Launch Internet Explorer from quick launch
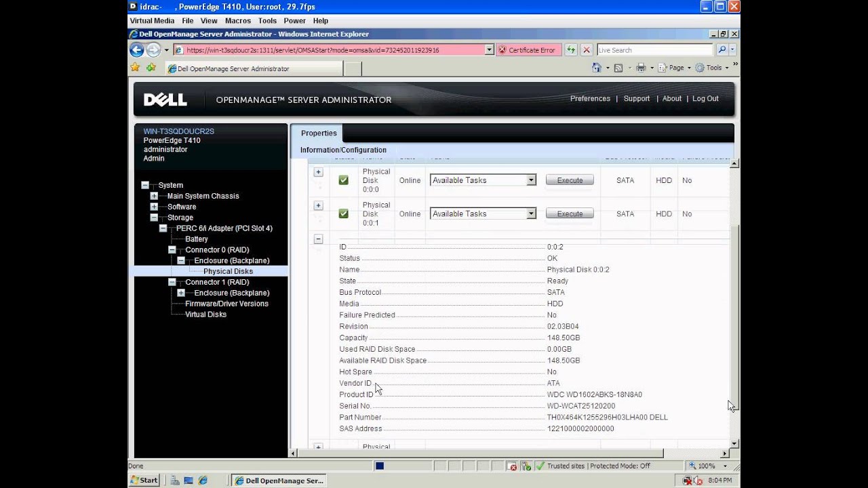The height and width of the screenshot is (488, 868). click(x=202, y=480)
